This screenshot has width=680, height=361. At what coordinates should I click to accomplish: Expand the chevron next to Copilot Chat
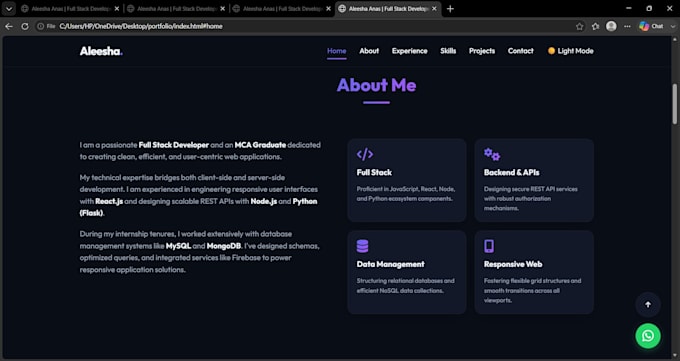pos(673,26)
